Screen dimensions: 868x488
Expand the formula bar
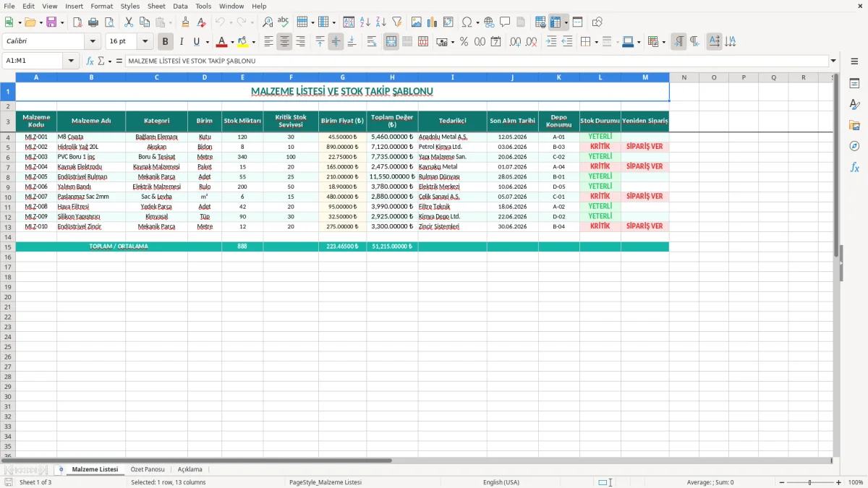[833, 61]
